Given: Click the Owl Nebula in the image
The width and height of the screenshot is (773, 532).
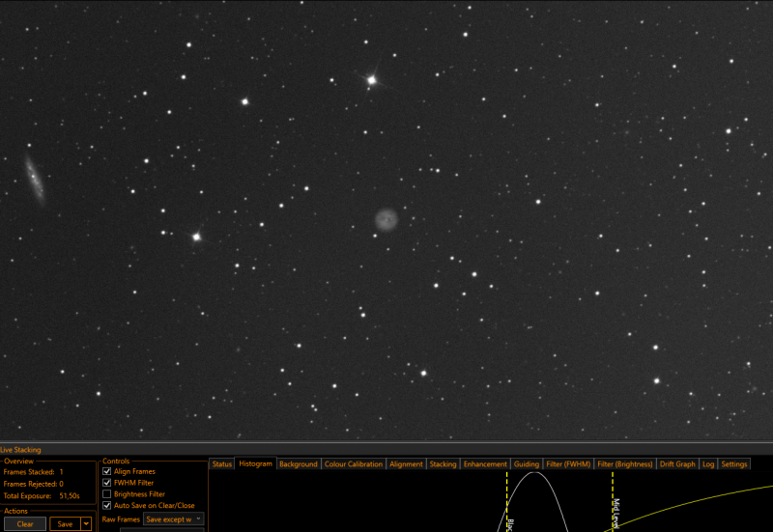Looking at the screenshot, I should pyautogui.click(x=386, y=220).
